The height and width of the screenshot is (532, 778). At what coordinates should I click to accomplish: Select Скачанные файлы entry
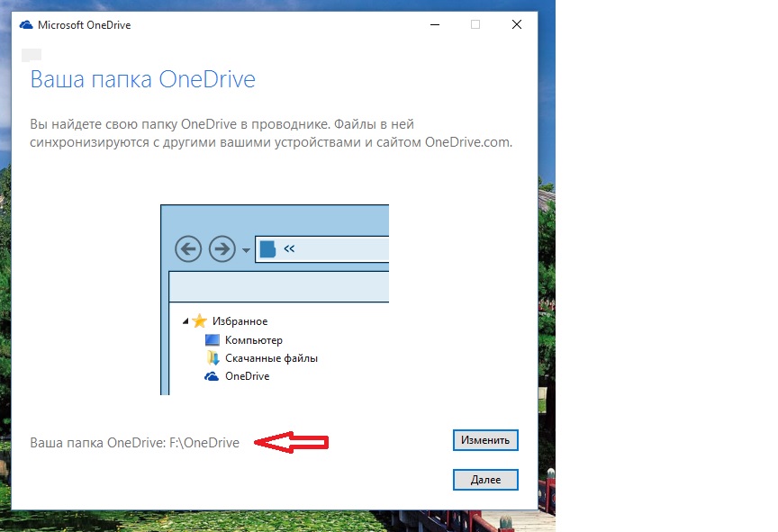pos(271,358)
